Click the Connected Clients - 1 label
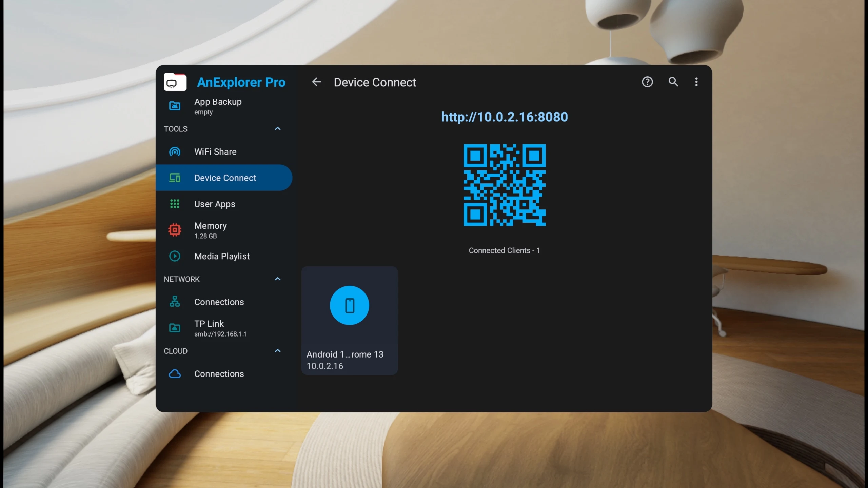 coord(504,251)
